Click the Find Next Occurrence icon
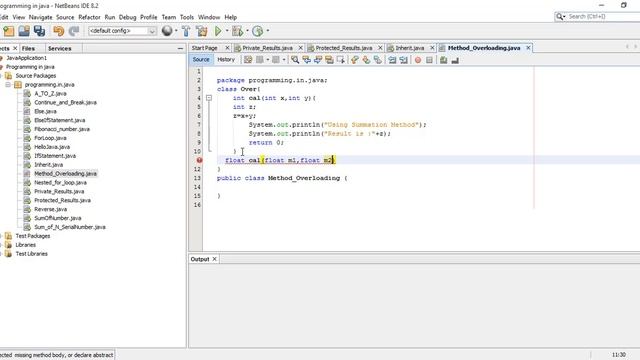Viewport: 640px width, 360px height. [x=318, y=60]
